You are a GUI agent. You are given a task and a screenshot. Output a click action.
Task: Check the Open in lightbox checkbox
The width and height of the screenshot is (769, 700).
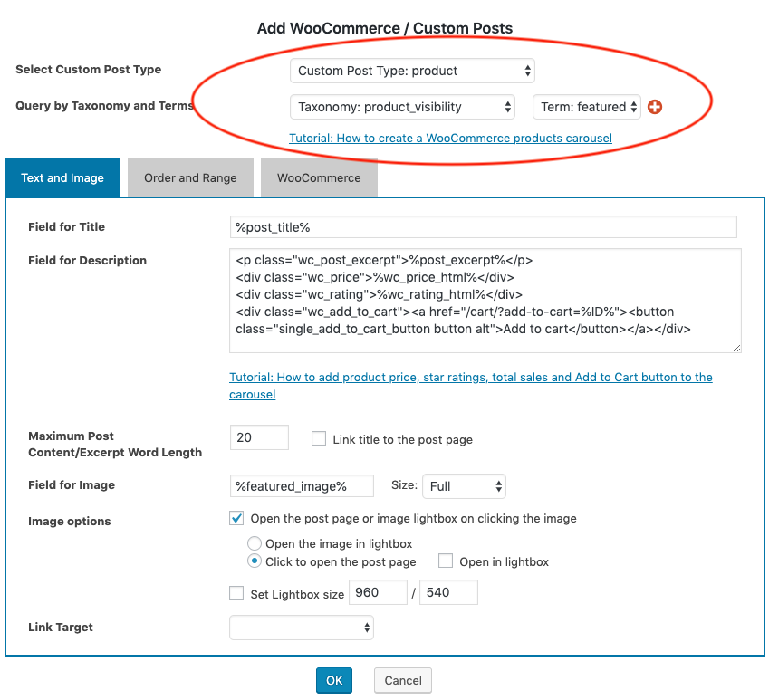click(x=446, y=561)
